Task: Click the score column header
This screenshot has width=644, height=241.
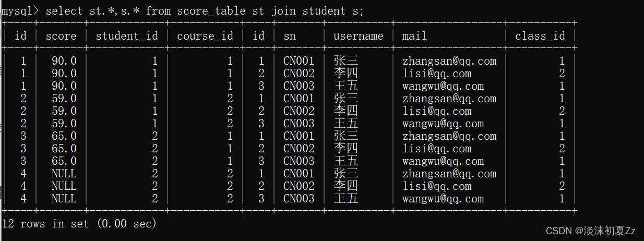Action: click(61, 36)
